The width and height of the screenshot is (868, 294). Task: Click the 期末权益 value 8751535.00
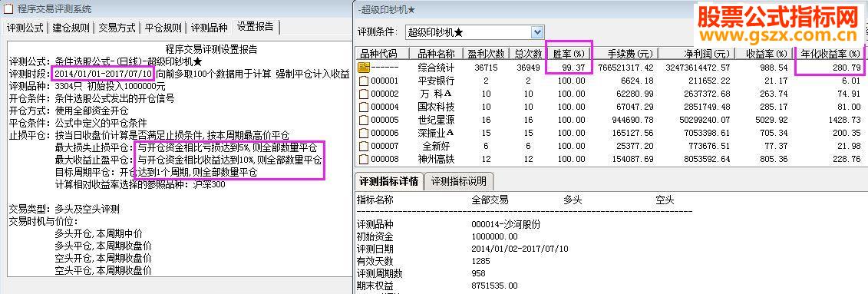(494, 286)
